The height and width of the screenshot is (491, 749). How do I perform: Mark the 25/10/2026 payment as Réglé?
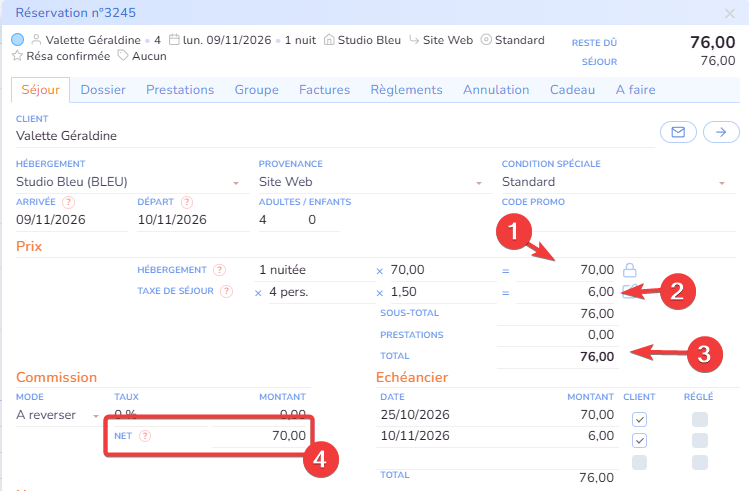700,418
